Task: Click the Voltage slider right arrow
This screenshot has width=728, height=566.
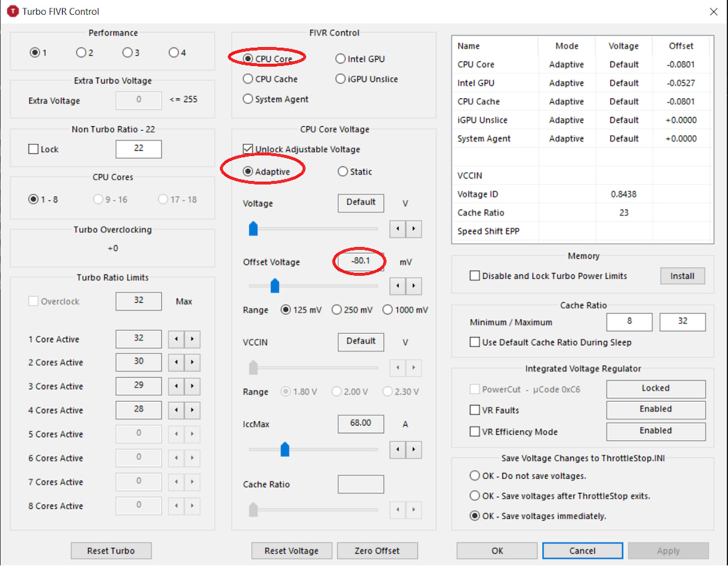Action: click(x=414, y=229)
